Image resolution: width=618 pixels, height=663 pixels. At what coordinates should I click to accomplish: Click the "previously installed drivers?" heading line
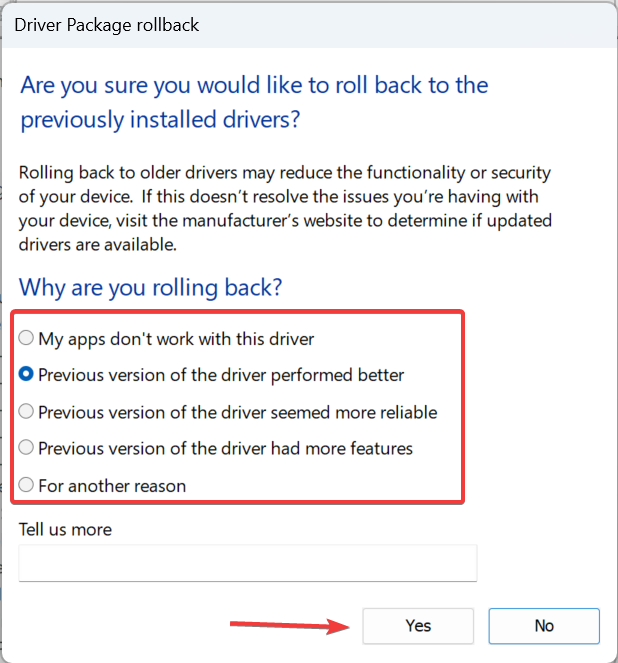click(x=161, y=120)
